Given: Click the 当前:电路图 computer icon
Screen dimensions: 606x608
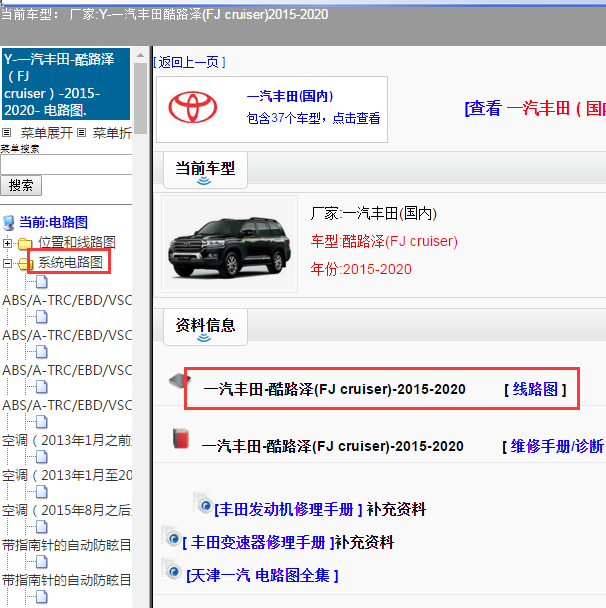Looking at the screenshot, I should coord(9,223).
